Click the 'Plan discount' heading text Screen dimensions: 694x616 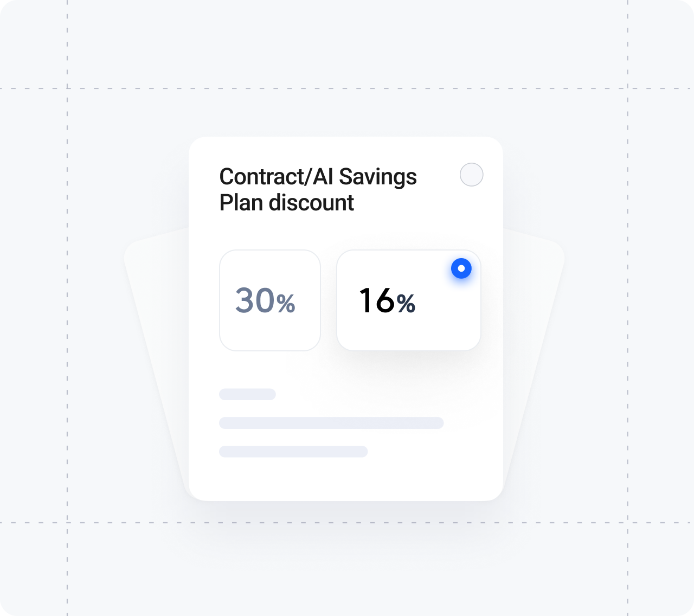pyautogui.click(x=286, y=203)
